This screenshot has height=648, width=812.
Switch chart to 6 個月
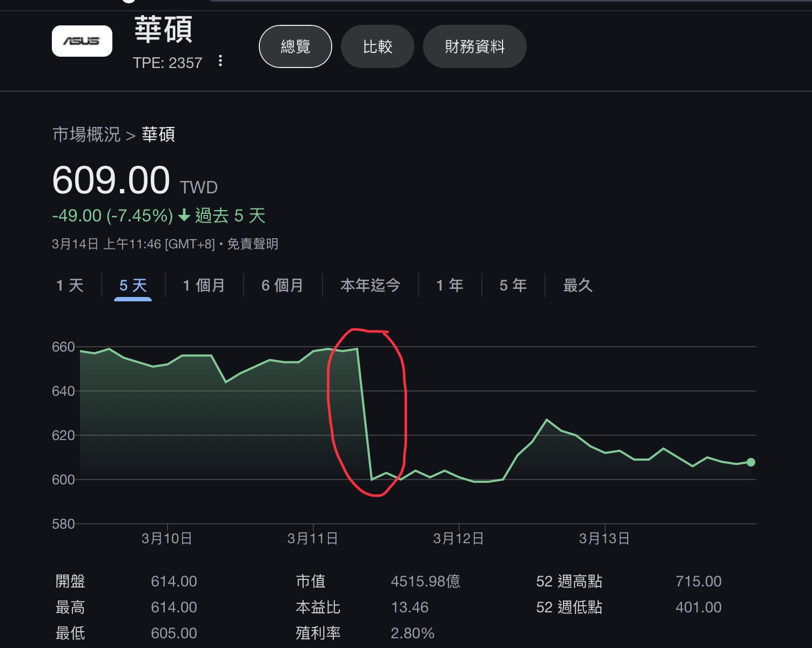click(x=283, y=285)
